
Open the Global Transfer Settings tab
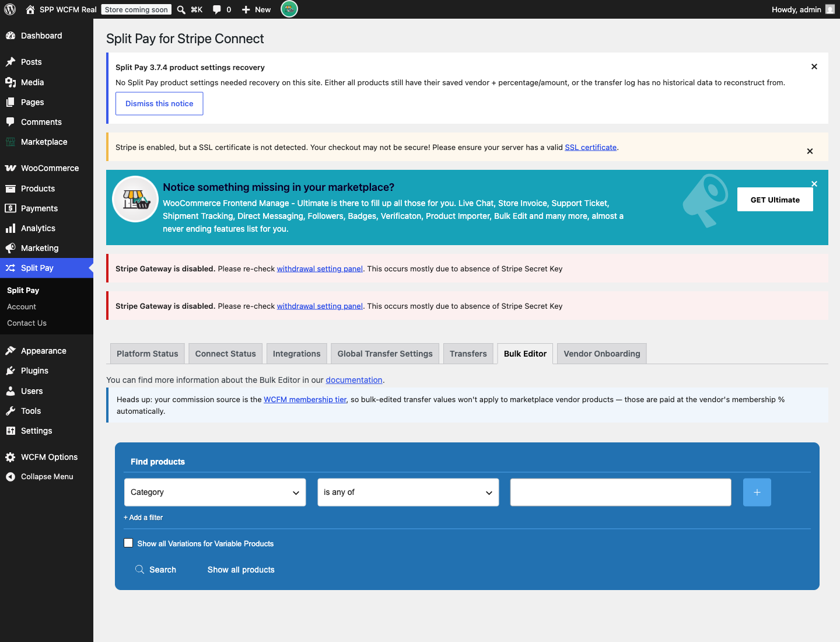point(385,354)
